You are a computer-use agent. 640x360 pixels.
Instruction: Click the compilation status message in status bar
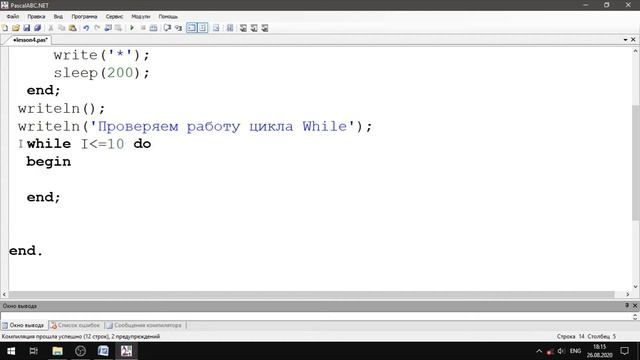tap(81, 337)
